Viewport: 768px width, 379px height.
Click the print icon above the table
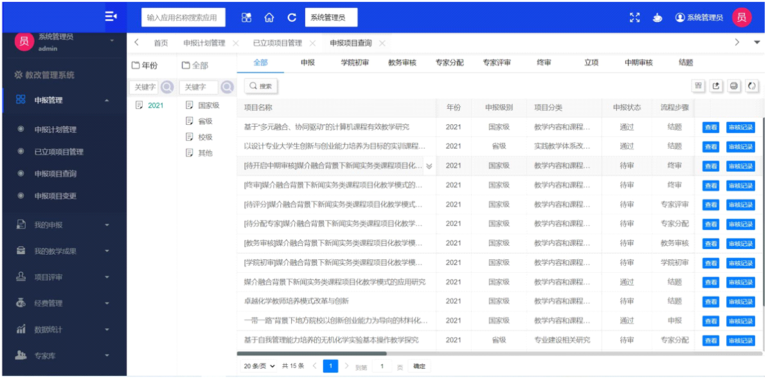[x=734, y=86]
